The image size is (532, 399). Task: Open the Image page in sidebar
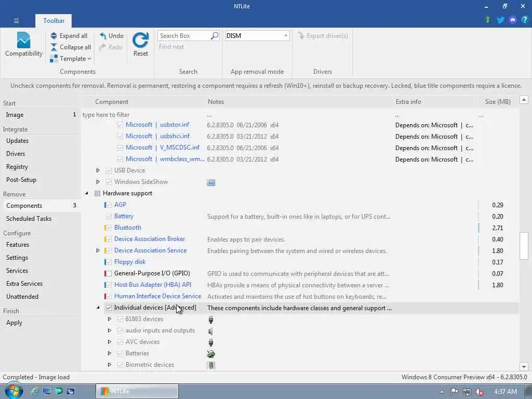pyautogui.click(x=41, y=115)
